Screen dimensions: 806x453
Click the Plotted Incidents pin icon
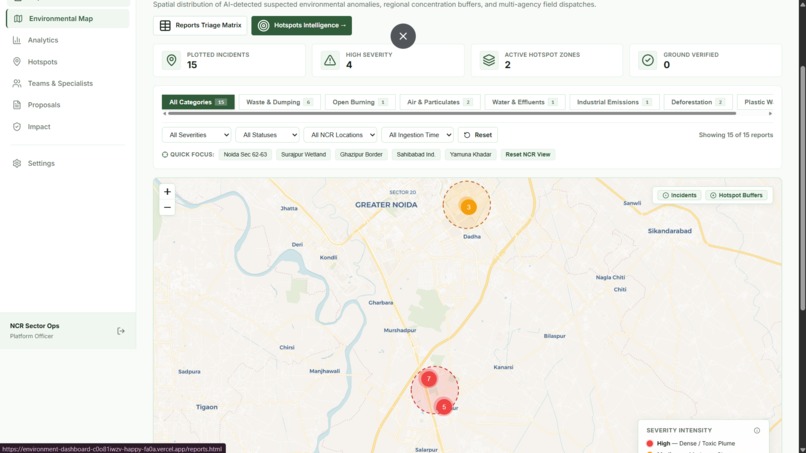[x=172, y=60]
